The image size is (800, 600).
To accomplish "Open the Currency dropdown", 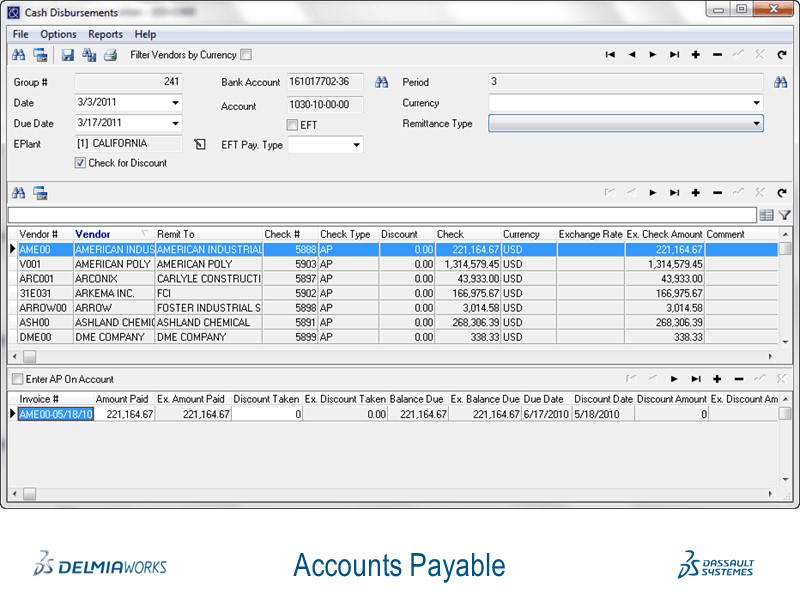I will [756, 103].
